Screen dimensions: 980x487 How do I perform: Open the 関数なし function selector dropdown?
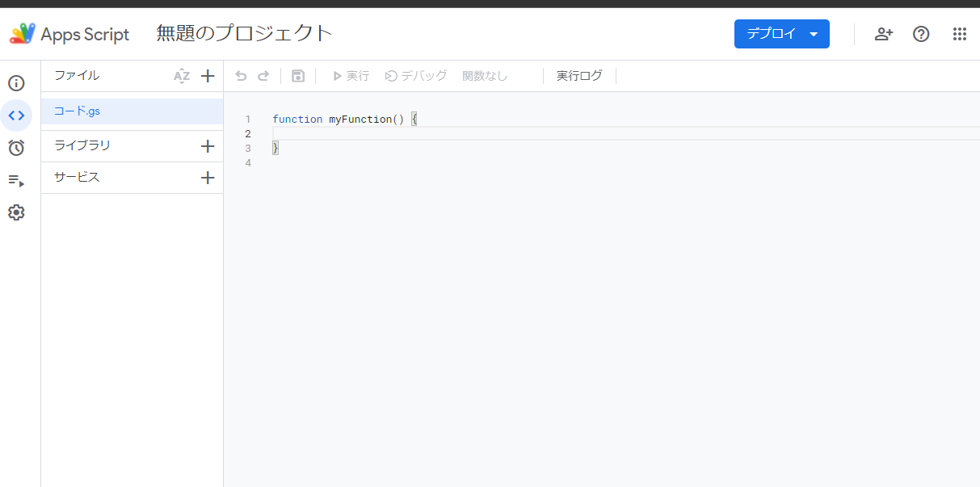pos(484,75)
